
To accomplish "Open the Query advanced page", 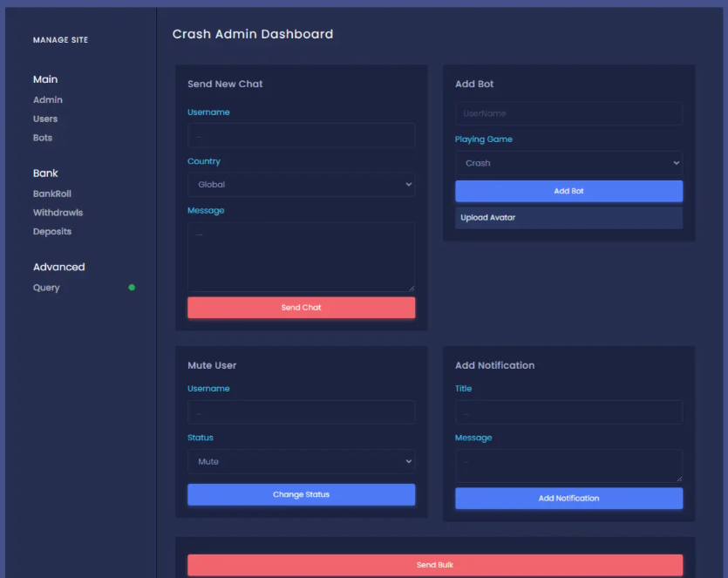I will point(46,288).
